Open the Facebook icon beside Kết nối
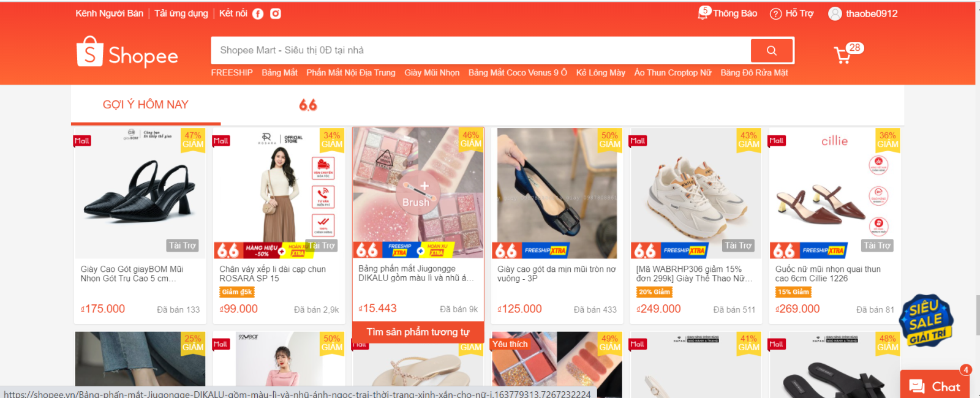This screenshot has height=398, width=980. pyautogui.click(x=258, y=13)
